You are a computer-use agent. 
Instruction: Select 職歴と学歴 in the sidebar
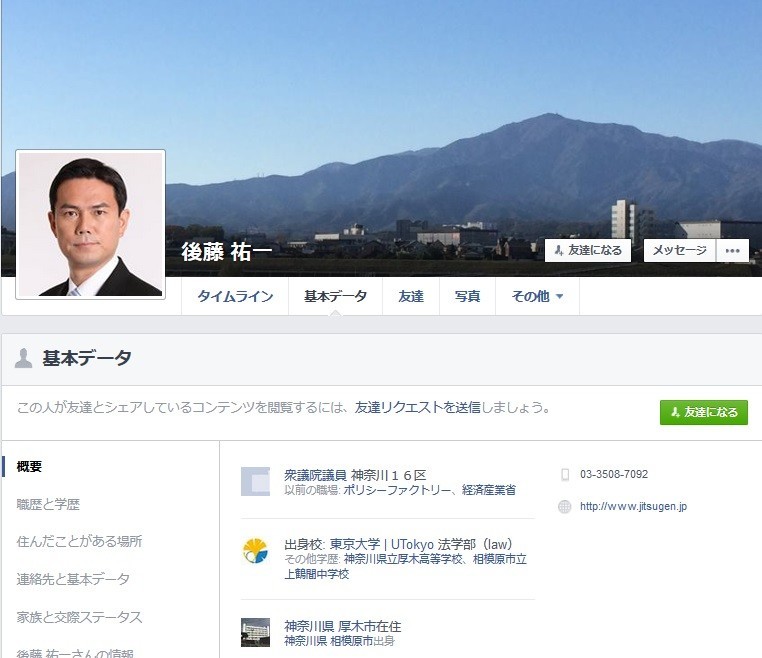click(x=48, y=504)
